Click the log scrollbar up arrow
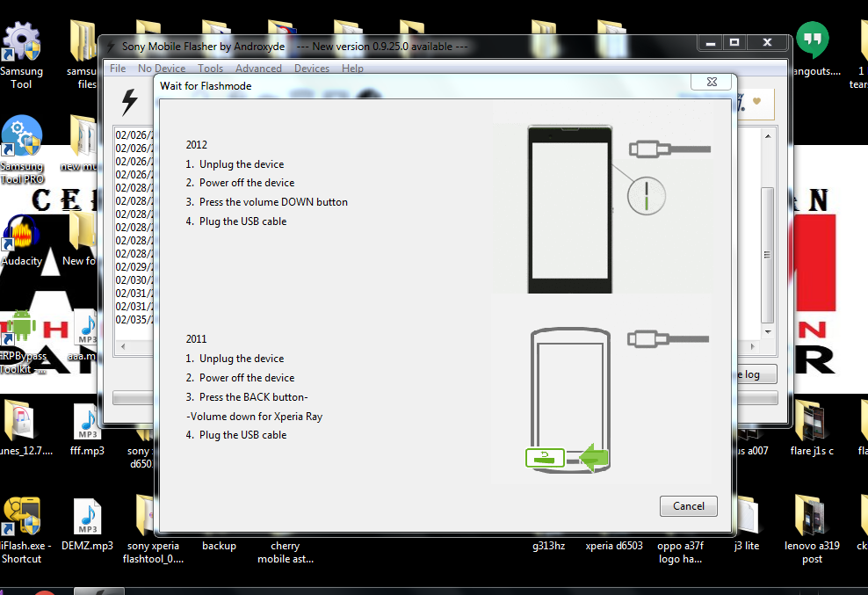The image size is (868, 595). pyautogui.click(x=768, y=135)
